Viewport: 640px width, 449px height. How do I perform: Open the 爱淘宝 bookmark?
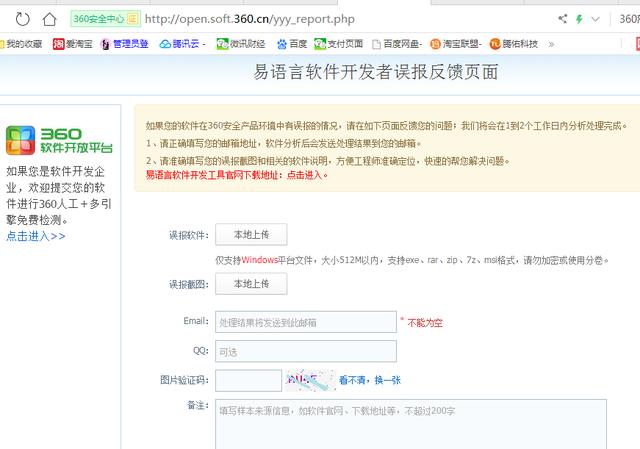tap(73, 44)
